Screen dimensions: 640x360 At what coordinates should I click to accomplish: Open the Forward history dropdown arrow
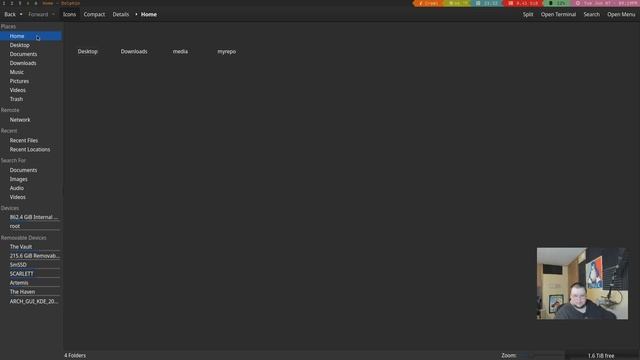pyautogui.click(x=53, y=14)
